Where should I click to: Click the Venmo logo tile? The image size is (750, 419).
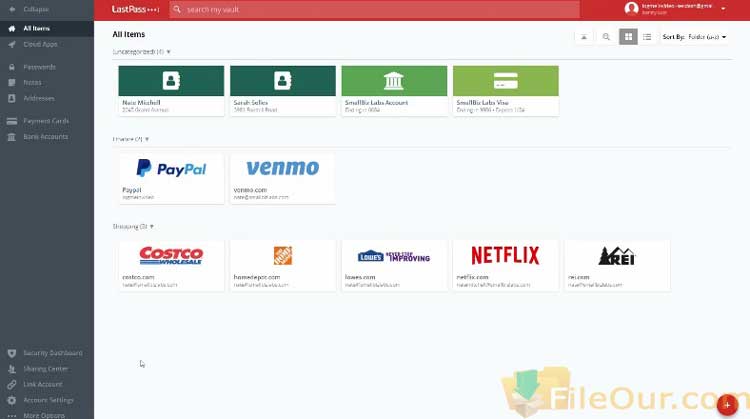pos(283,168)
